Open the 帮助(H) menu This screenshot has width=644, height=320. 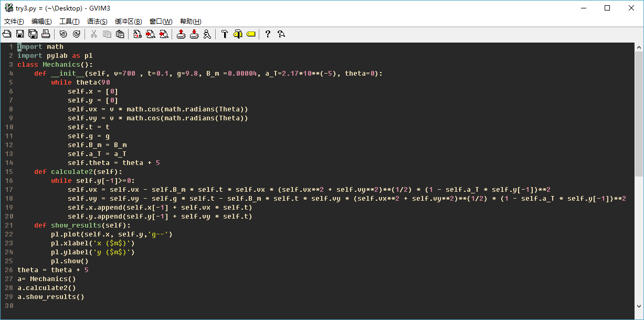191,22
